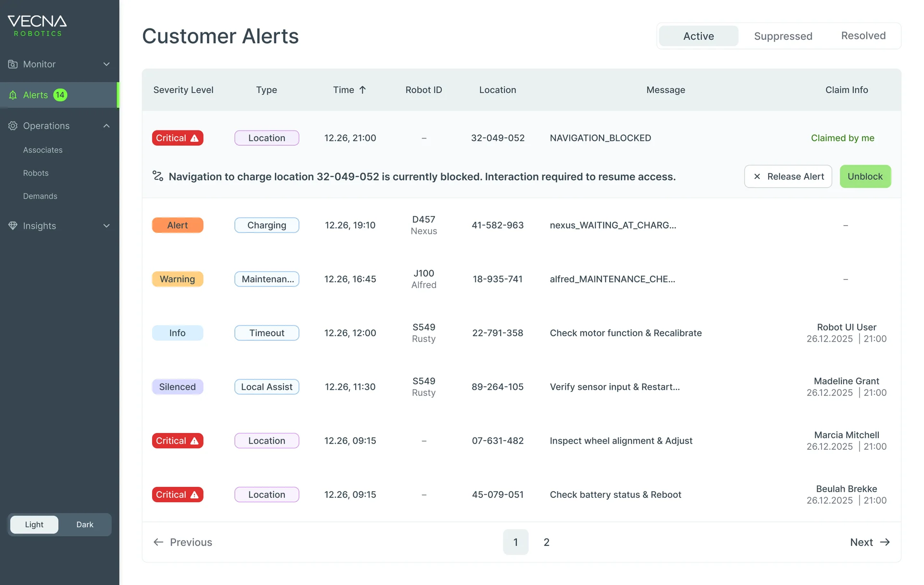Click the Local Assist type tag
Screen dimensions: 924x585
267,387
